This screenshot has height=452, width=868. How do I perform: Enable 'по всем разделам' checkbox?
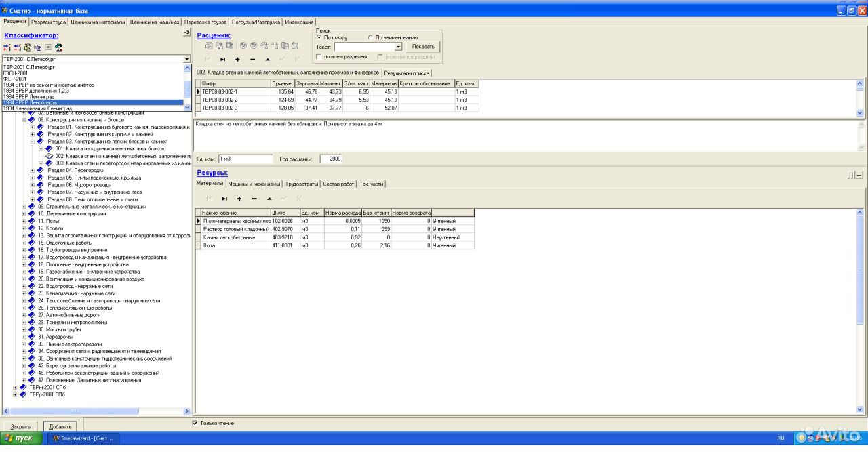point(319,57)
